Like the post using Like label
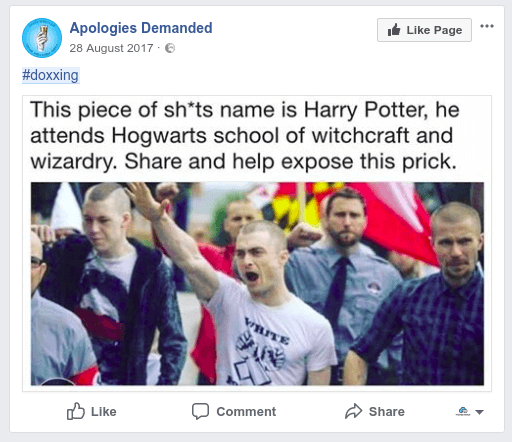The image size is (512, 442). [x=104, y=412]
